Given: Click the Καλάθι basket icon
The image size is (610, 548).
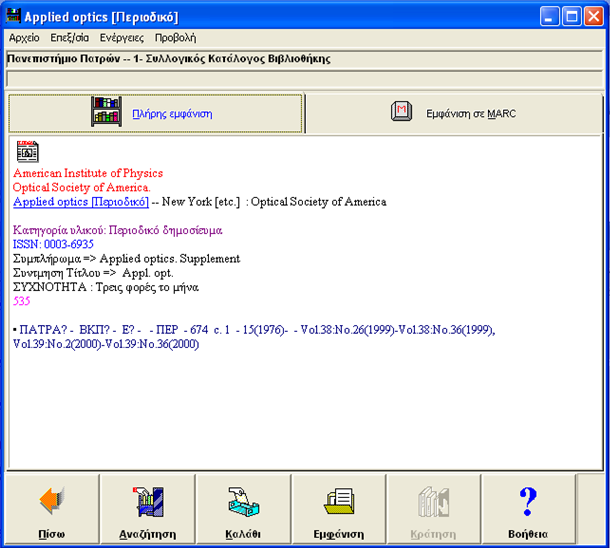Looking at the screenshot, I should (244, 501).
